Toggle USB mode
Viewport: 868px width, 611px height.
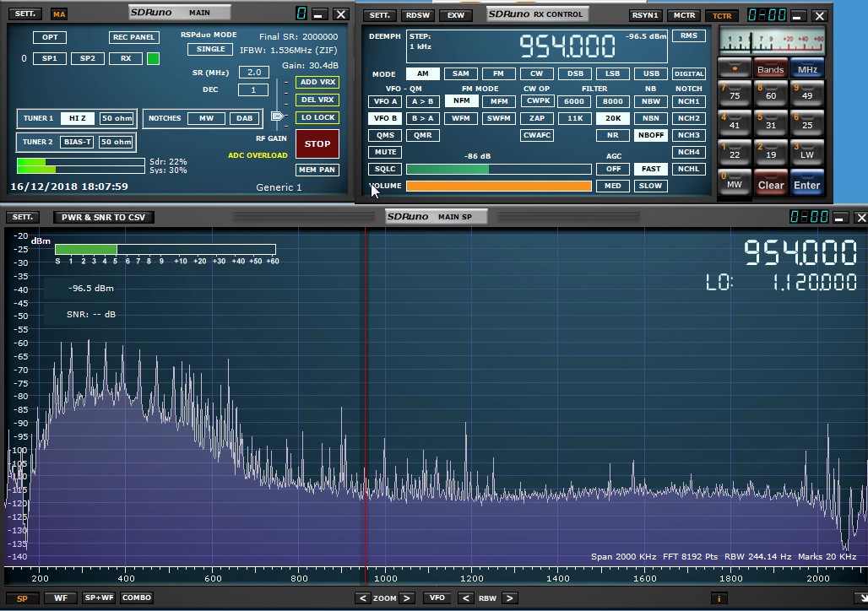coord(651,73)
